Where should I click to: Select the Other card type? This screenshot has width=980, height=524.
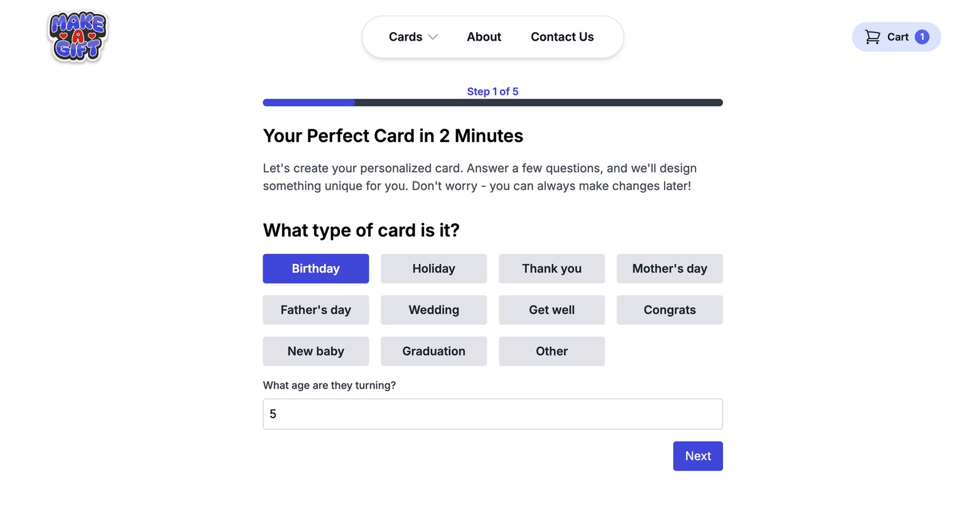551,351
